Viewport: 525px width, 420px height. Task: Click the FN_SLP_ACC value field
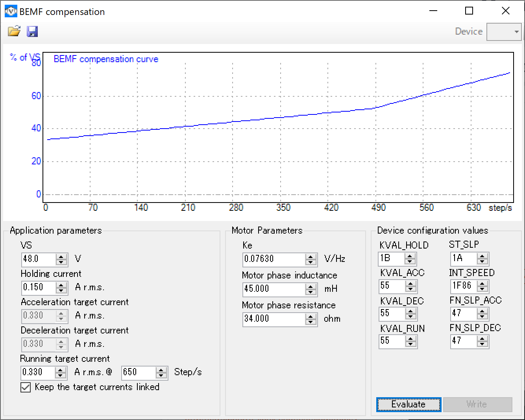coord(464,313)
